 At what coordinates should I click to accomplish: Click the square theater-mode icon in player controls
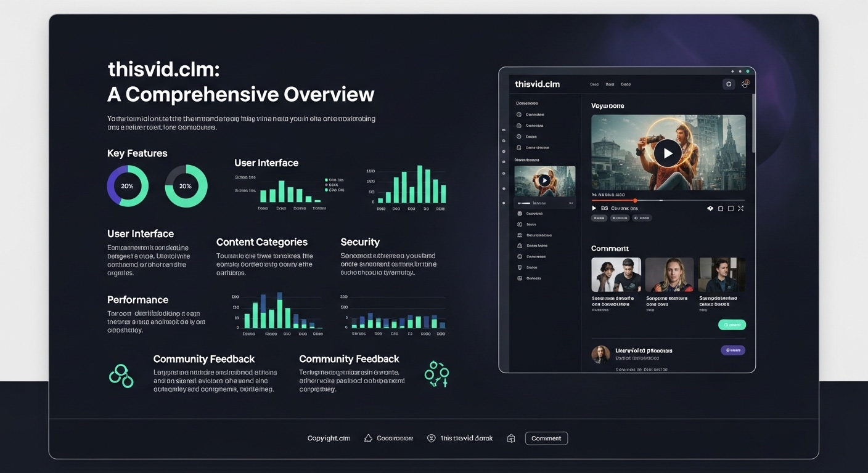731,209
